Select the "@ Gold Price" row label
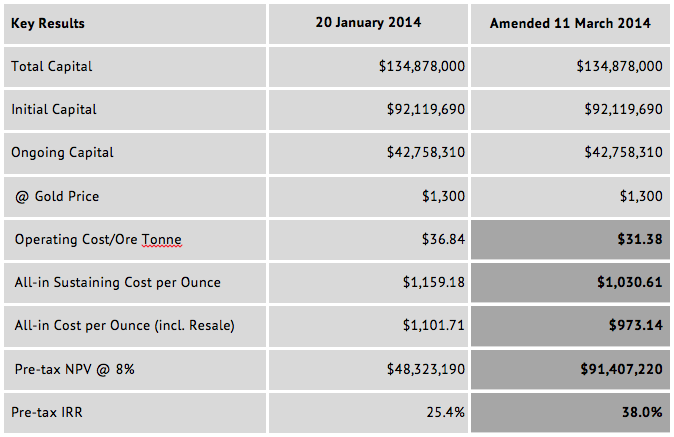This screenshot has width=674, height=437. coord(57,196)
